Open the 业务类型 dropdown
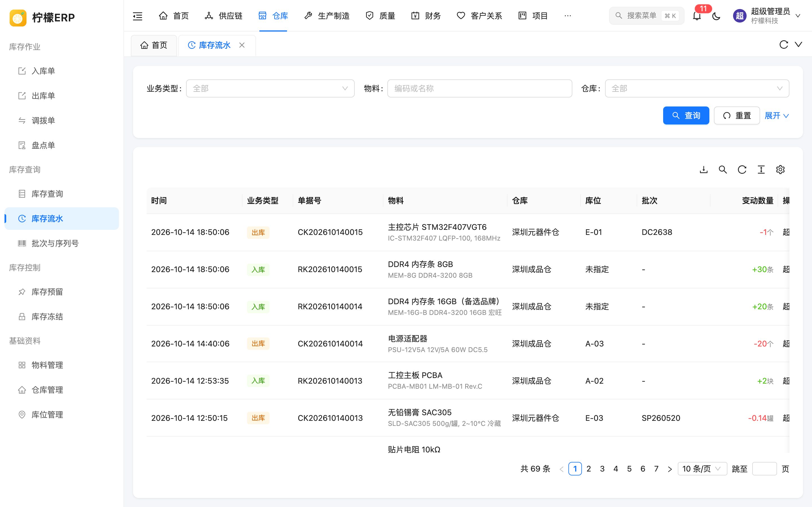 270,88
